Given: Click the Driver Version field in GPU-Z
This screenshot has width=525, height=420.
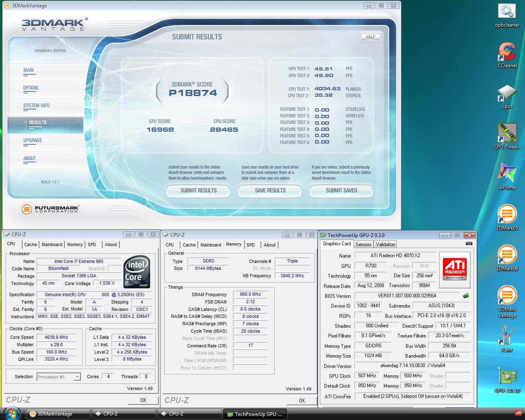Looking at the screenshot, I should pos(412,365).
